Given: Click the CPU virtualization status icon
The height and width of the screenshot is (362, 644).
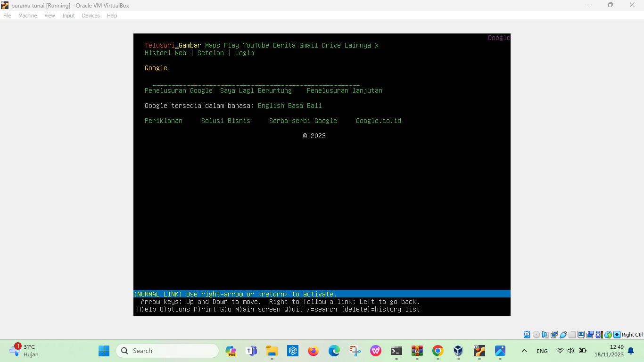Looking at the screenshot, I should point(599,335).
